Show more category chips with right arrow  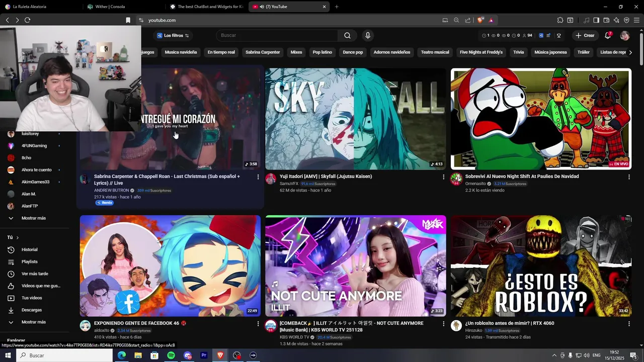pyautogui.click(x=630, y=52)
